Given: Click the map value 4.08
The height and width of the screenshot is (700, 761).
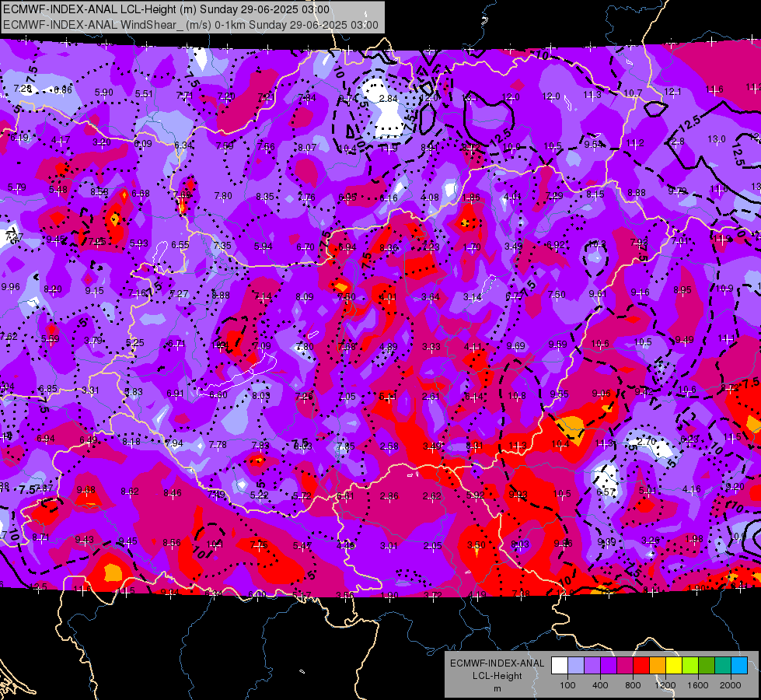Looking at the screenshot, I should coord(430,198).
